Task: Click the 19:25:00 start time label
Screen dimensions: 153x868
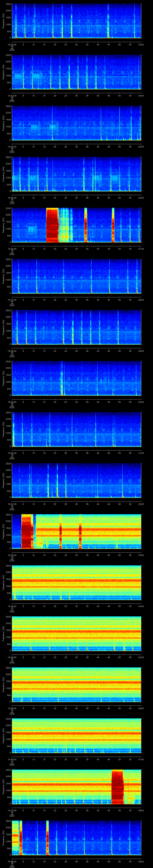Action: pyautogui.click(x=12, y=198)
